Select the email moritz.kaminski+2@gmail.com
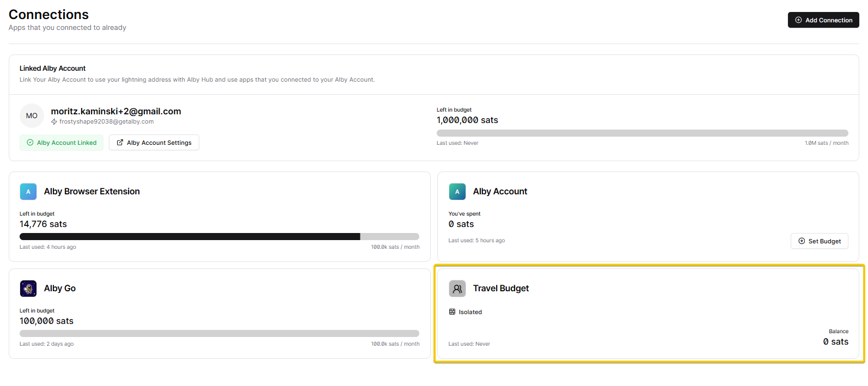The width and height of the screenshot is (868, 386). point(116,111)
